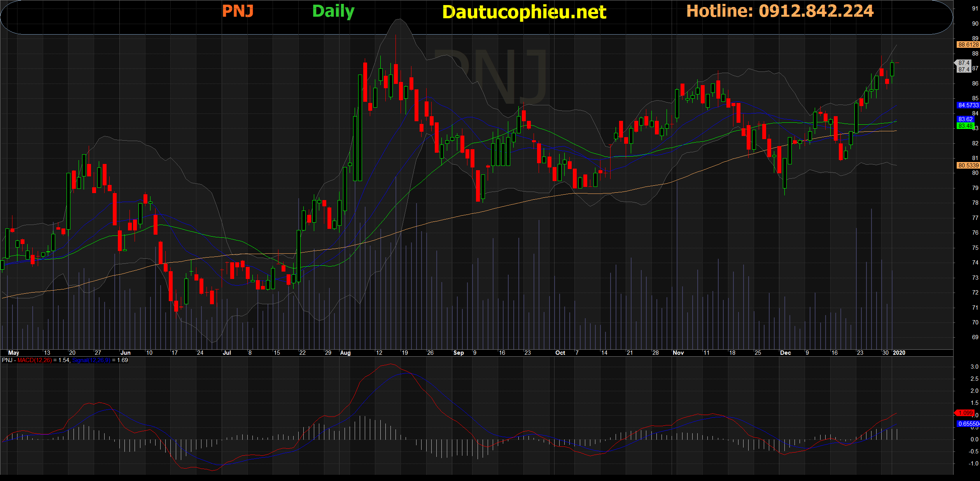Click the blue 0.6555 signal value tag
The height and width of the screenshot is (481, 980).
(968, 424)
